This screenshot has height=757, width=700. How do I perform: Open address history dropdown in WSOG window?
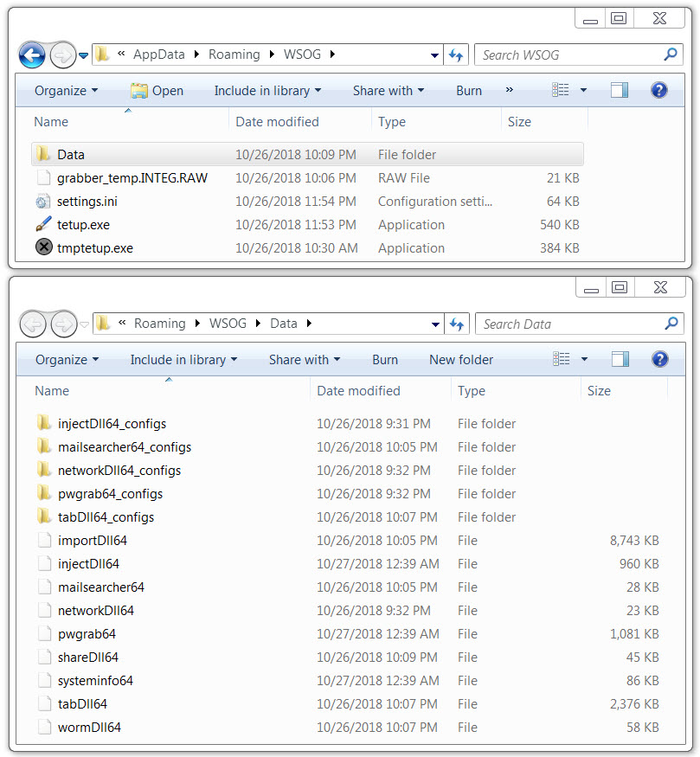(434, 55)
